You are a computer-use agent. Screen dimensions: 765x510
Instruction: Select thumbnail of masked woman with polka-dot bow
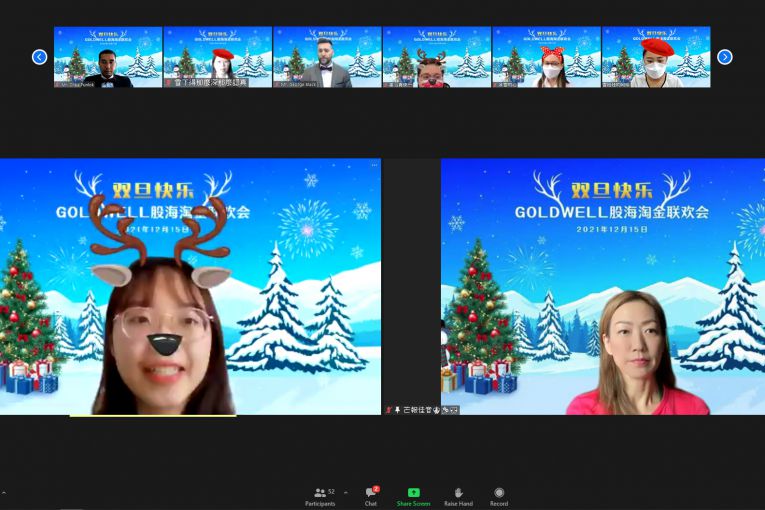(546, 57)
